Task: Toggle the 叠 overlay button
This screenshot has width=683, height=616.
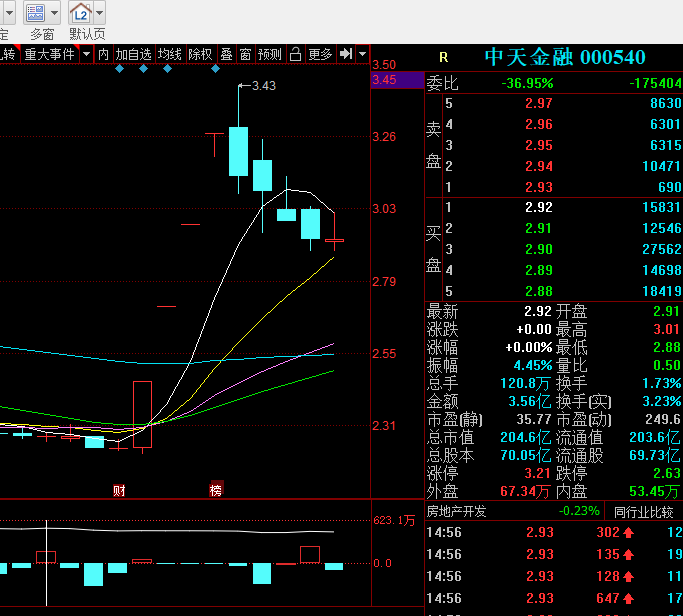Action: 226,54
